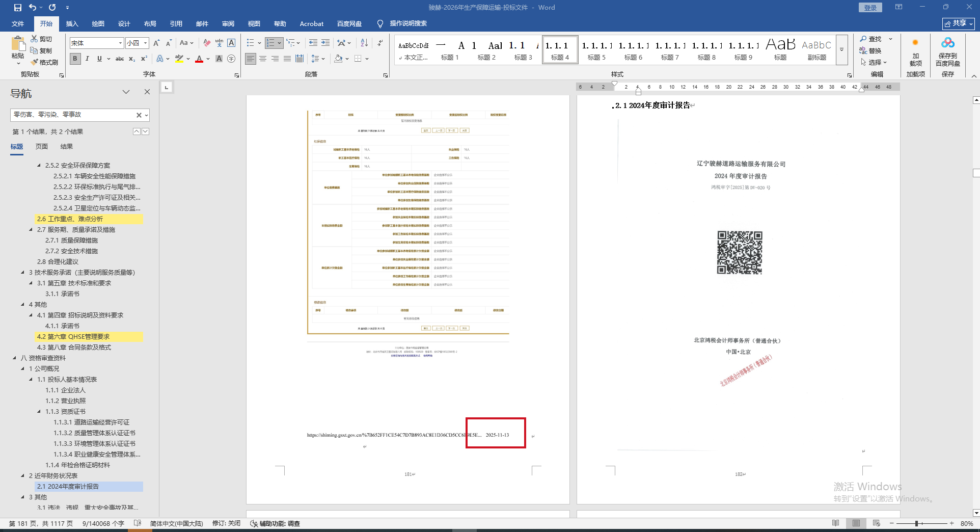Open the font name dropdown (宋体)
This screenshot has height=532, width=980.
120,43
